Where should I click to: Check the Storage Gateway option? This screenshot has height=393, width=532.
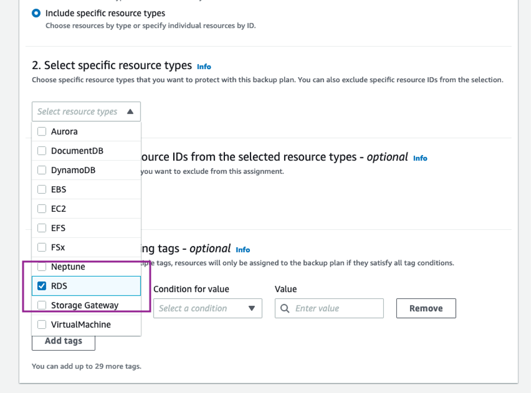pyautogui.click(x=42, y=305)
